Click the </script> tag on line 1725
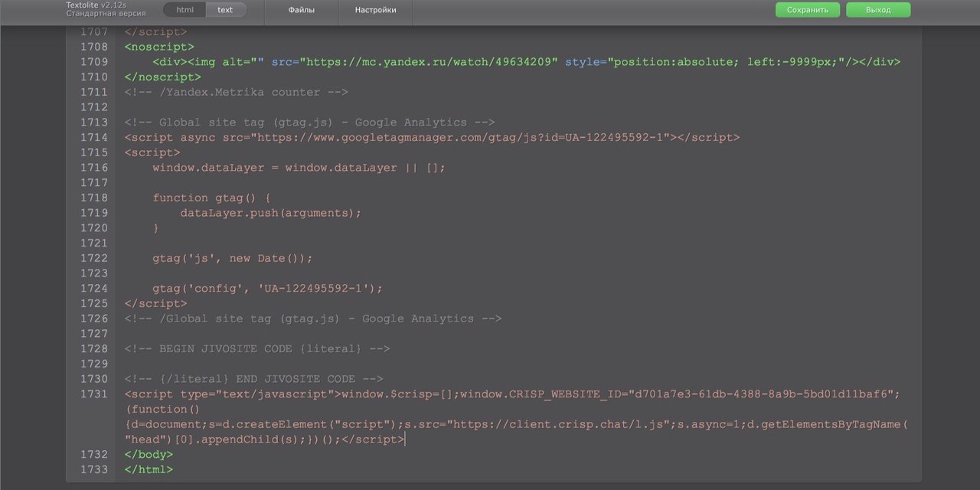Image resolution: width=980 pixels, height=490 pixels. click(155, 303)
